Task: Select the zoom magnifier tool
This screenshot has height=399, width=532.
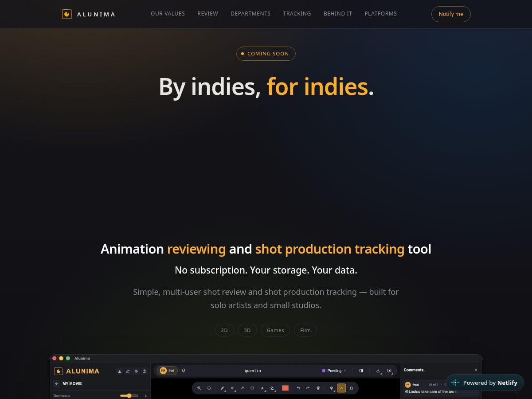Action: (199, 388)
